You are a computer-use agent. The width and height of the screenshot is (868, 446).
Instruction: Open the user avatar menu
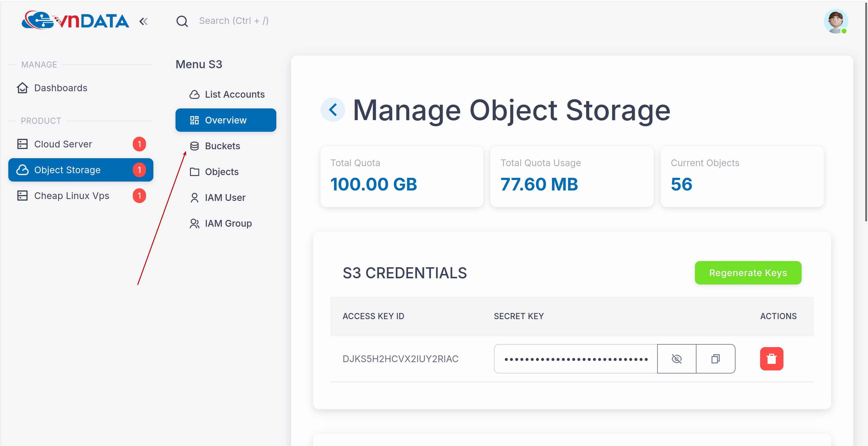(x=835, y=21)
